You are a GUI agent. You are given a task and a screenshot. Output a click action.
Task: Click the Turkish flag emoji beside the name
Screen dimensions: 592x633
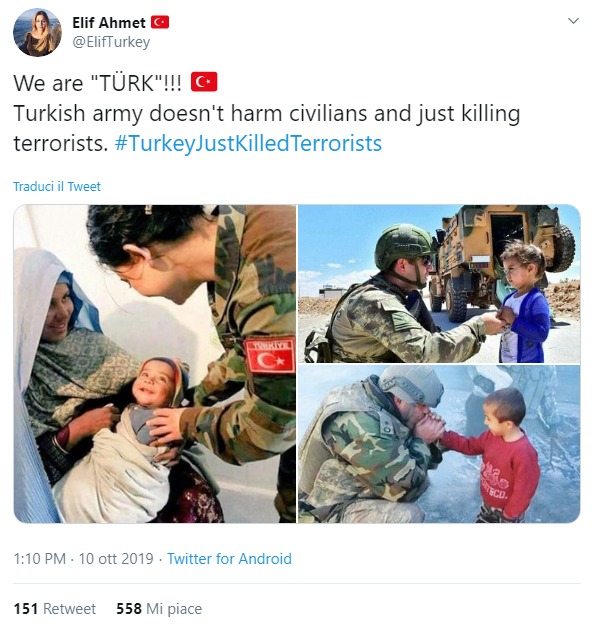coord(160,22)
